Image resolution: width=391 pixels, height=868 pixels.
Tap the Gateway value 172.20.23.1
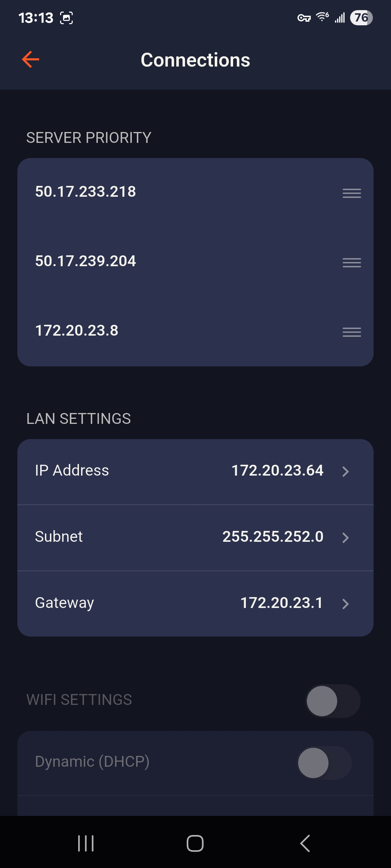[x=282, y=603]
